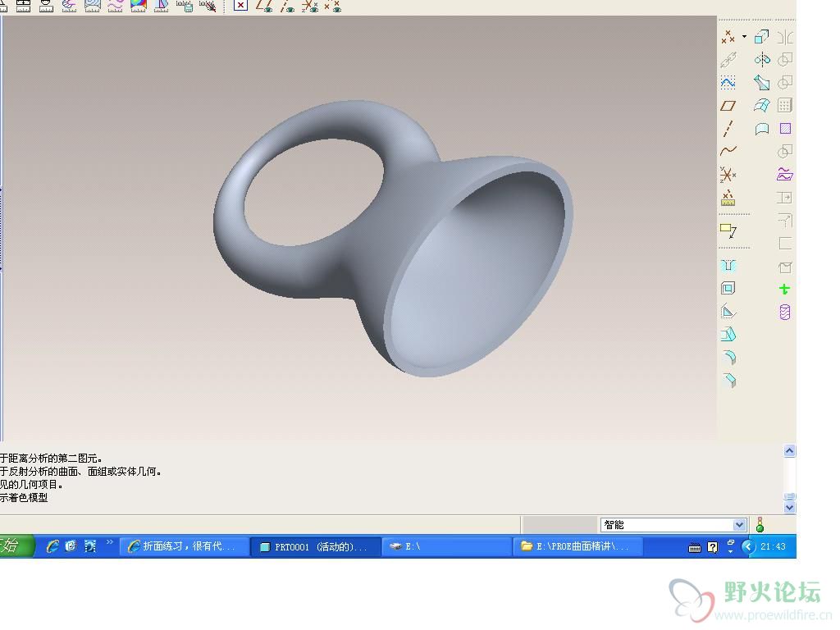Open the E:\ taskbar window

pos(445,546)
